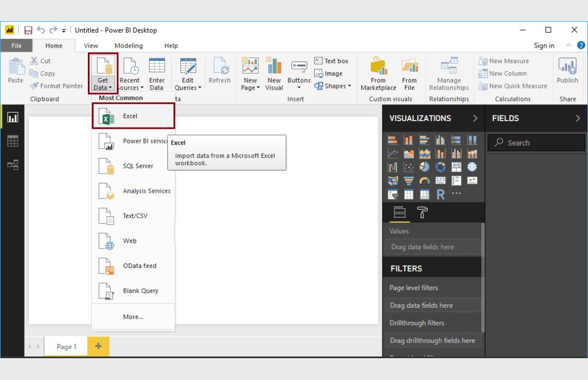The height and width of the screenshot is (380, 588).
Task: Select the stacked bar chart visual
Action: click(393, 140)
